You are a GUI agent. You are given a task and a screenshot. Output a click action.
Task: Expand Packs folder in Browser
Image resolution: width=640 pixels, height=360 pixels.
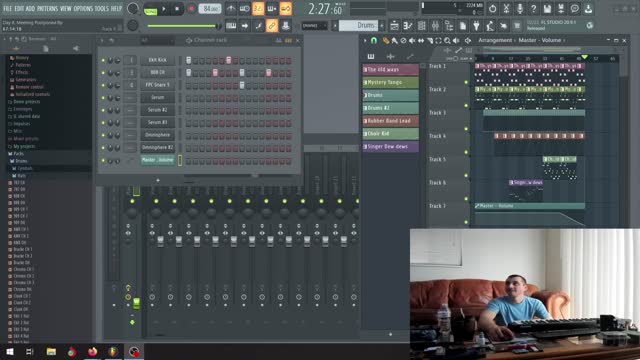(x=17, y=153)
